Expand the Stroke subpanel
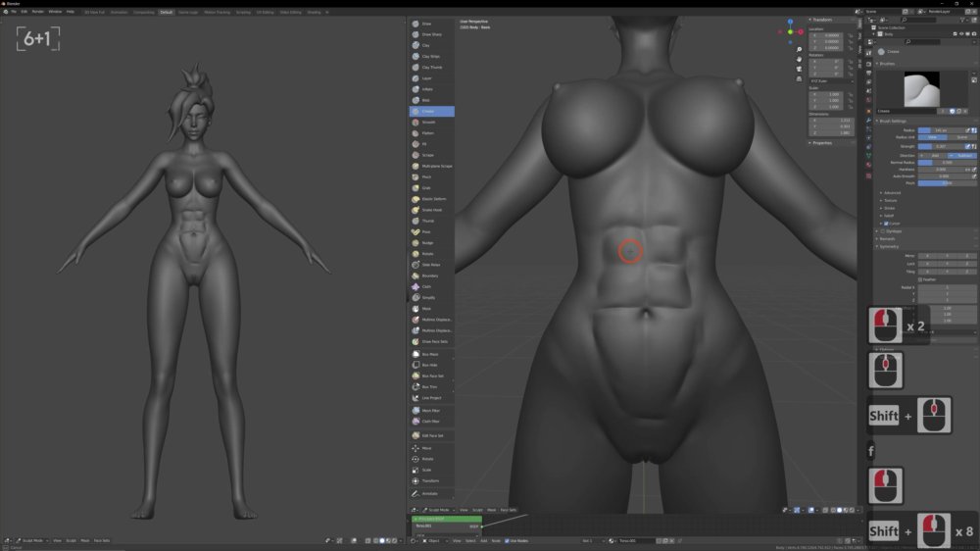This screenshot has height=551, width=980. tap(890, 208)
